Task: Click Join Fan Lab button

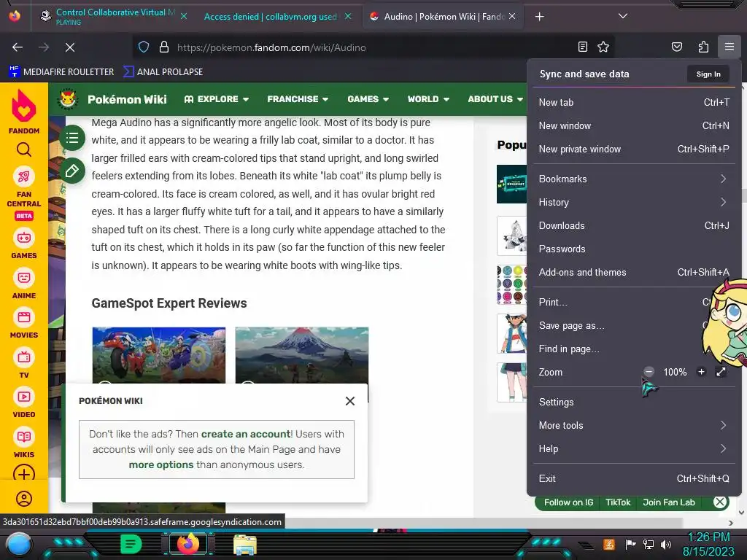Action: click(669, 502)
